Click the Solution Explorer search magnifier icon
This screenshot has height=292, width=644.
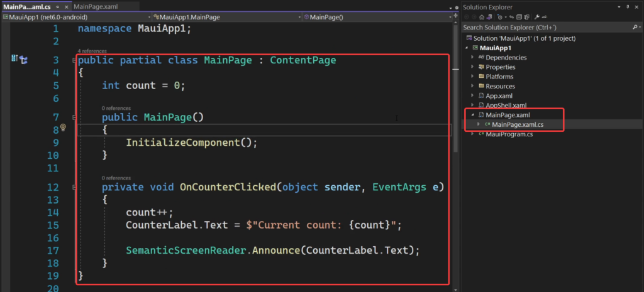[x=634, y=28]
